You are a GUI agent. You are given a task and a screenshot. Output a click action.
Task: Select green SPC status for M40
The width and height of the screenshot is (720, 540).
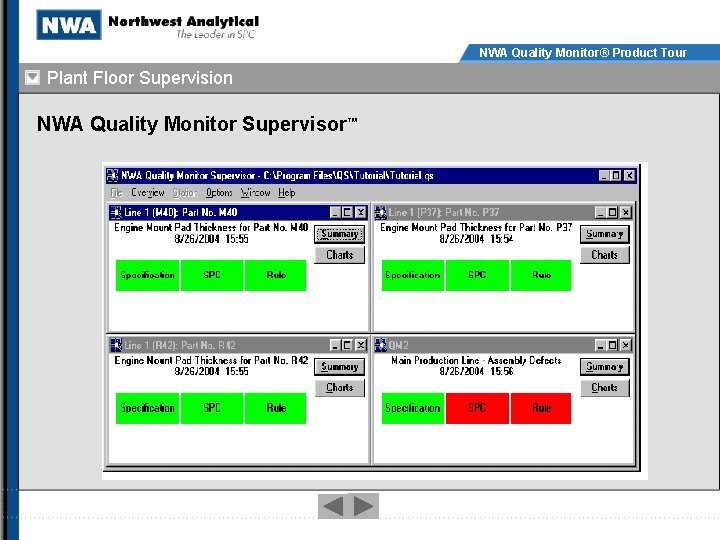point(212,276)
